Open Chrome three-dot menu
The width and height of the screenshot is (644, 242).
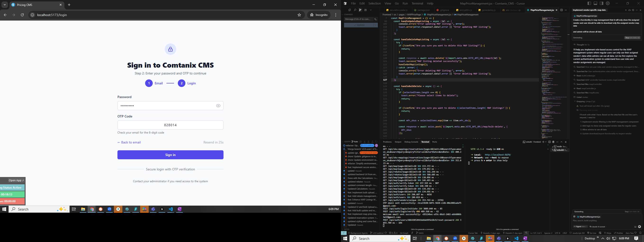336,15
